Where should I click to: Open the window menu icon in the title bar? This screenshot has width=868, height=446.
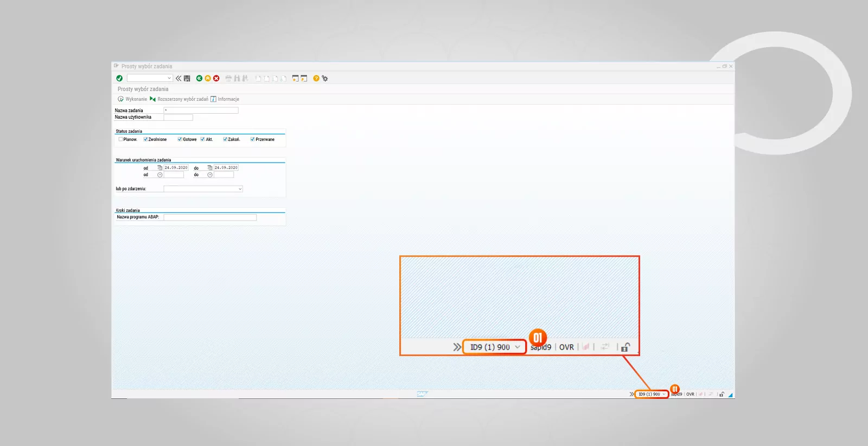tap(116, 66)
